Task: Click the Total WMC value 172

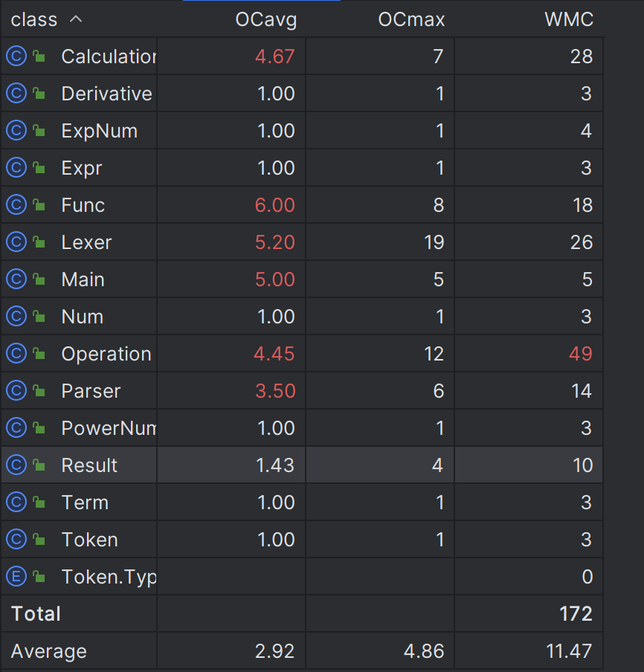Action: 576,614
